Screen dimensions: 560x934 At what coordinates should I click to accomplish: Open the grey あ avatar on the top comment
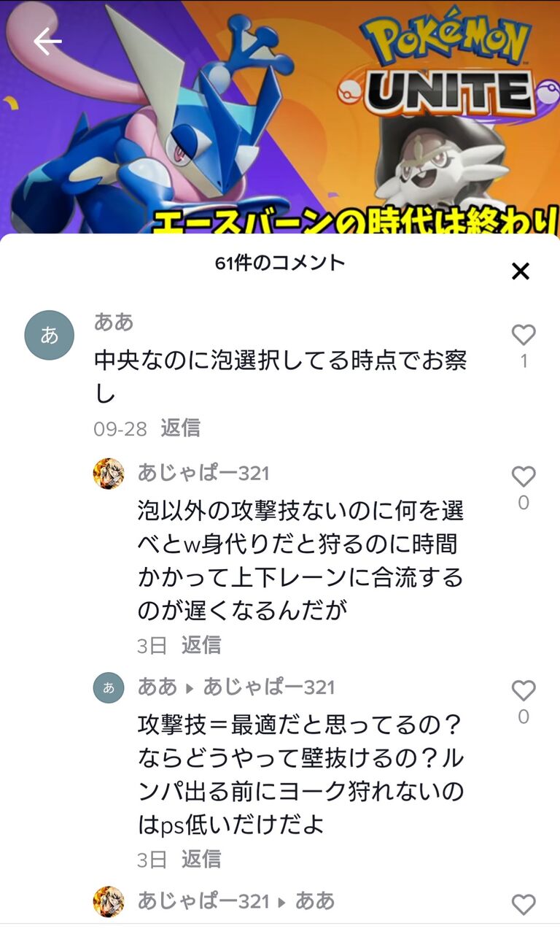tap(50, 335)
